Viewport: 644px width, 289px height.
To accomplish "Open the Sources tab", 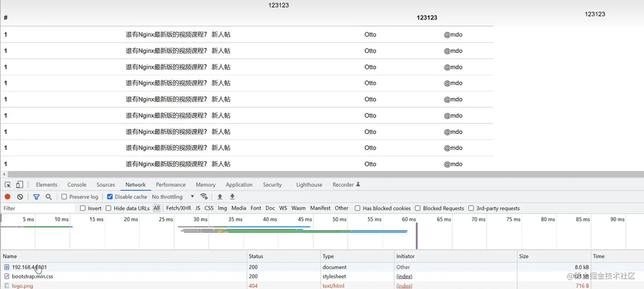I will 106,185.
